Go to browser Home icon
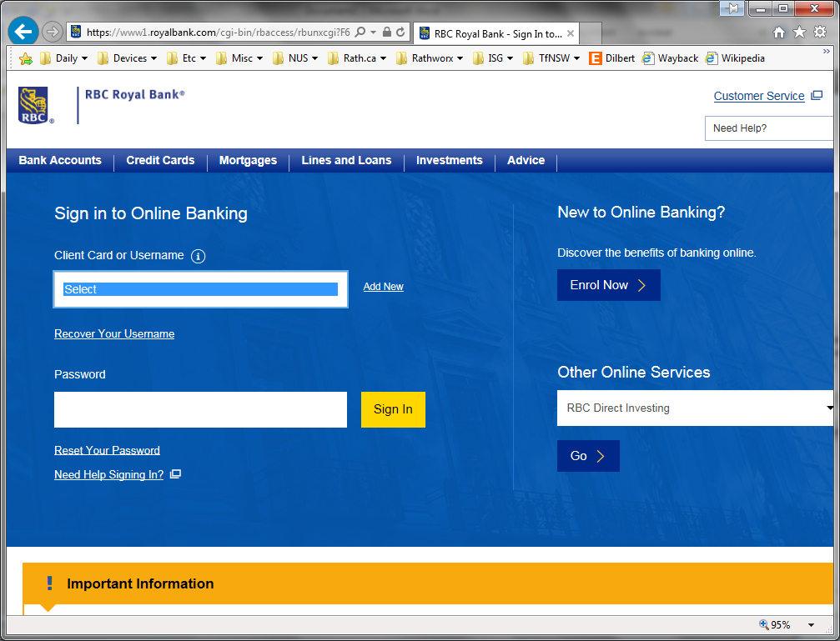The width and height of the screenshot is (840, 641). point(779,33)
